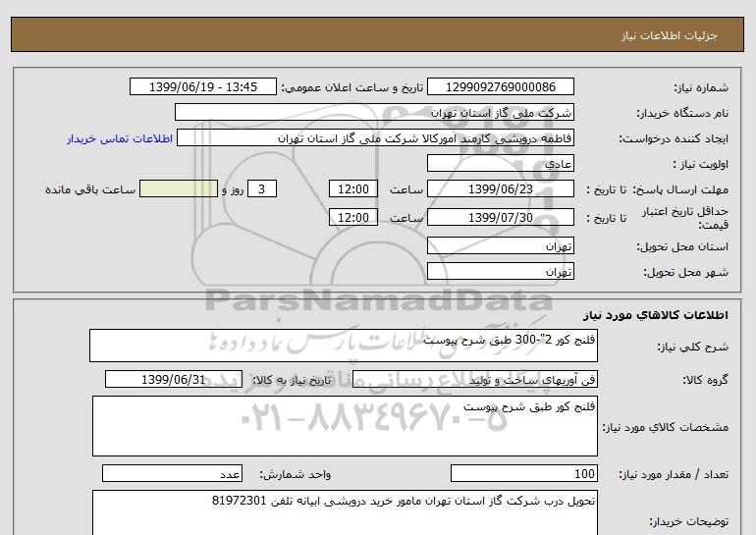Click the label واحد شمارش
Screen dimensions: 756x535
(296, 474)
